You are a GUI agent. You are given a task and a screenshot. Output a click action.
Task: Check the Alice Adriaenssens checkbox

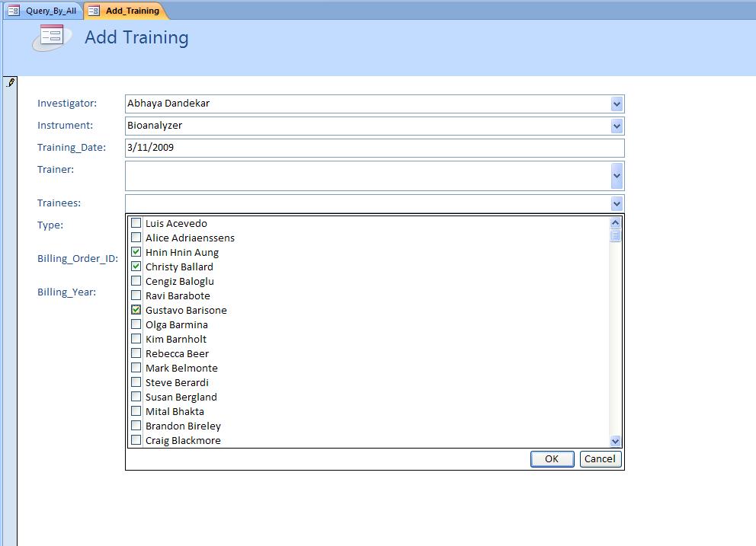click(136, 237)
